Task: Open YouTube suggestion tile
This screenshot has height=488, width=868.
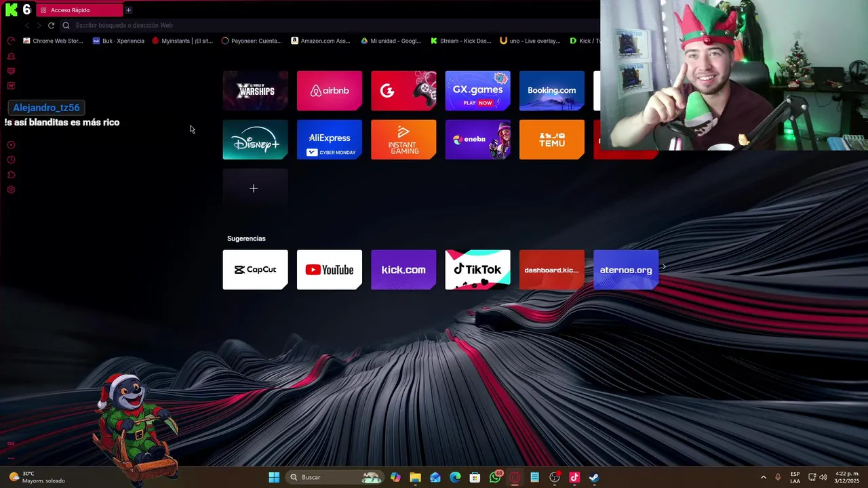Action: click(330, 270)
